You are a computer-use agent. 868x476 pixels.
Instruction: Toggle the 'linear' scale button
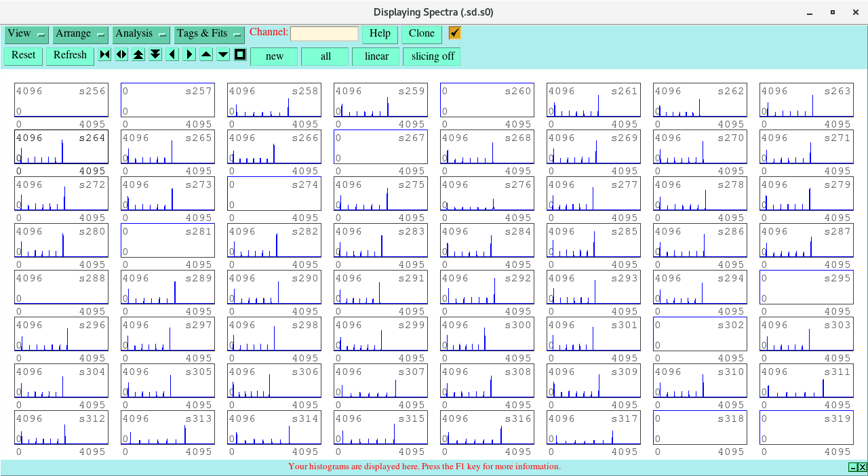pyautogui.click(x=376, y=56)
